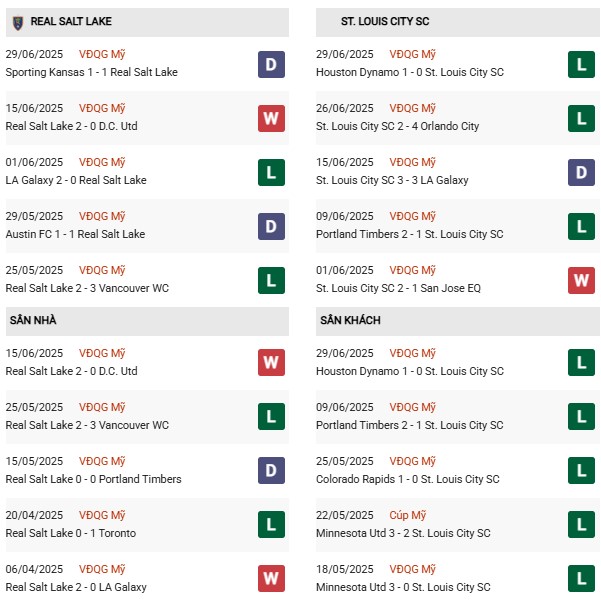Click the D badge for Portland Timbers 0-0 draw
This screenshot has height=601, width=601.
pos(271,471)
